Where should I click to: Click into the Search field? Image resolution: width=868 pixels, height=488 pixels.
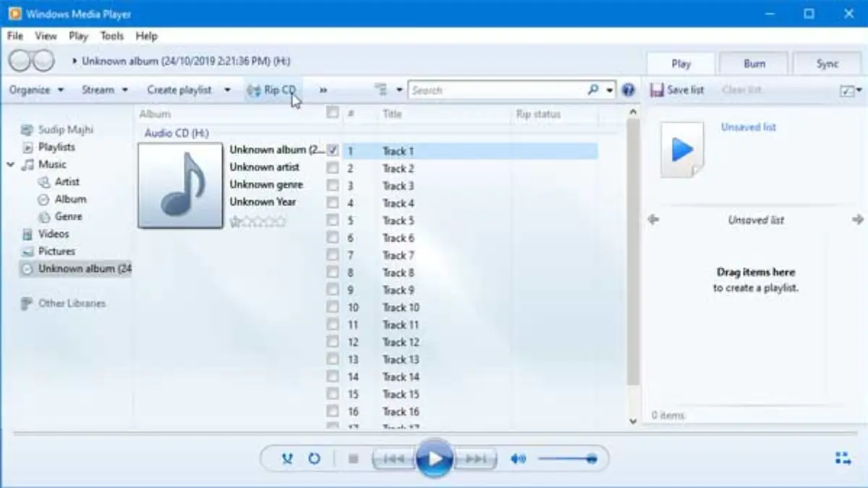click(x=498, y=90)
